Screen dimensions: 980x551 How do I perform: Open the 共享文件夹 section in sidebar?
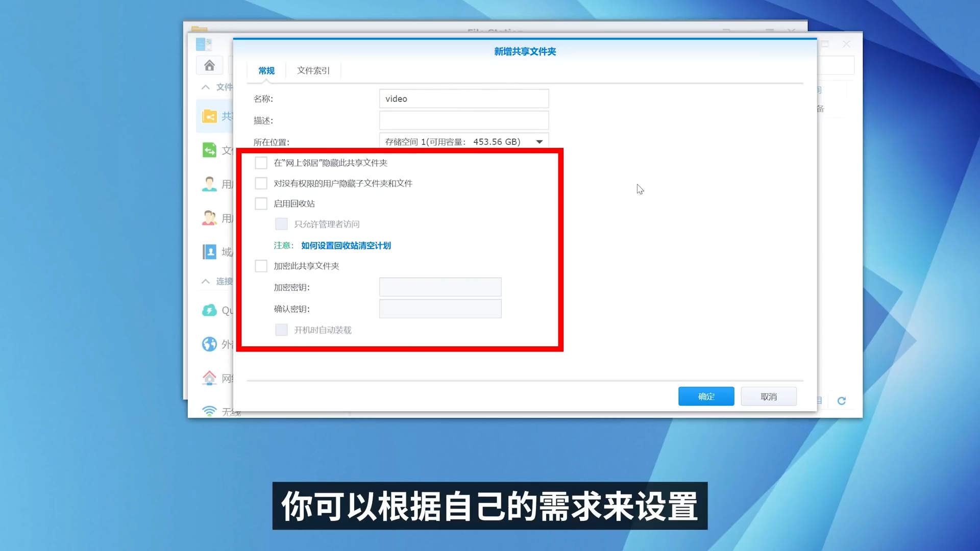click(210, 116)
